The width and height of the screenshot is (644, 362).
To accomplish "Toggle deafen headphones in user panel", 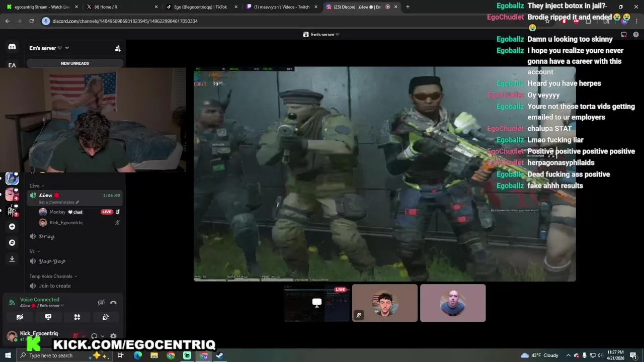I will 94,336.
